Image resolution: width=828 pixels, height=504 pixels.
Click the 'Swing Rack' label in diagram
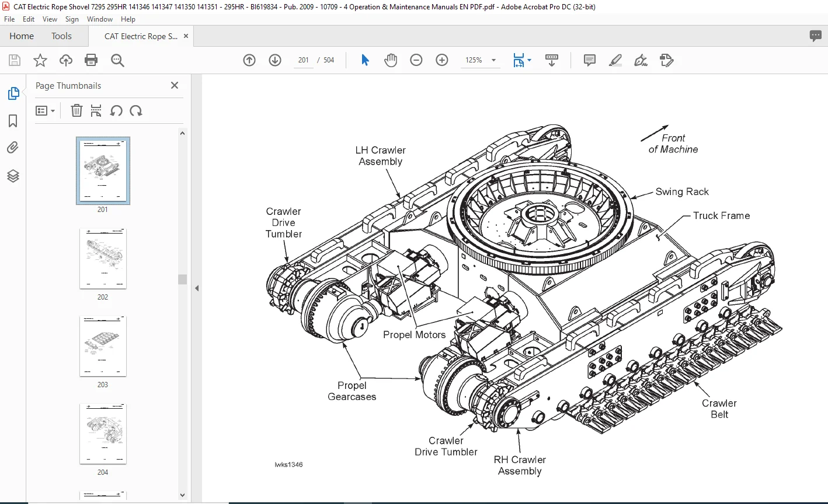click(681, 192)
